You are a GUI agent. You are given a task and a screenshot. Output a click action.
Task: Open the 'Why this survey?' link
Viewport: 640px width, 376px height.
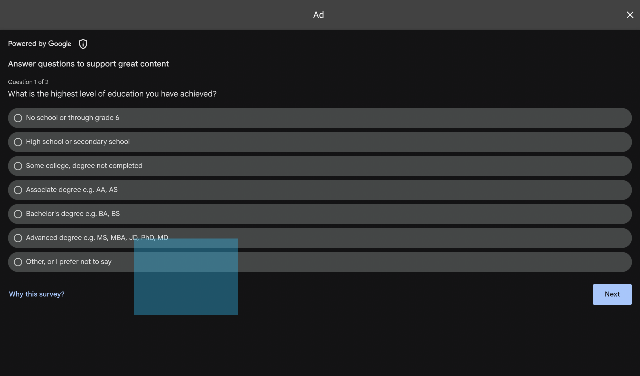pyautogui.click(x=36, y=294)
